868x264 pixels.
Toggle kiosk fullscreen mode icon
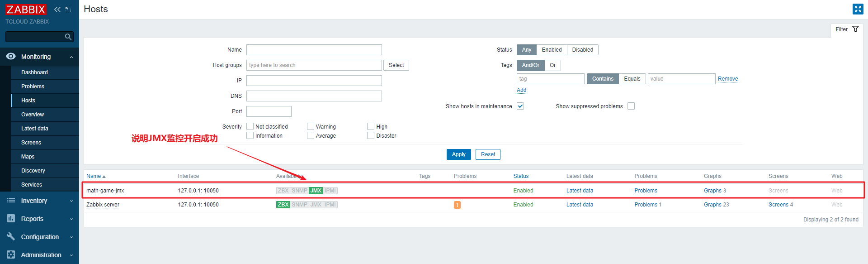click(x=858, y=9)
